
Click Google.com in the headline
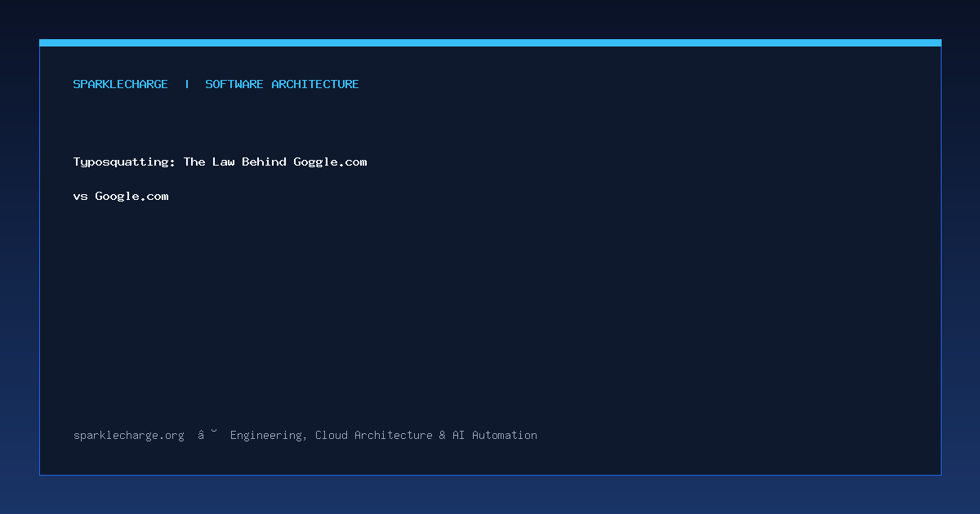click(131, 197)
